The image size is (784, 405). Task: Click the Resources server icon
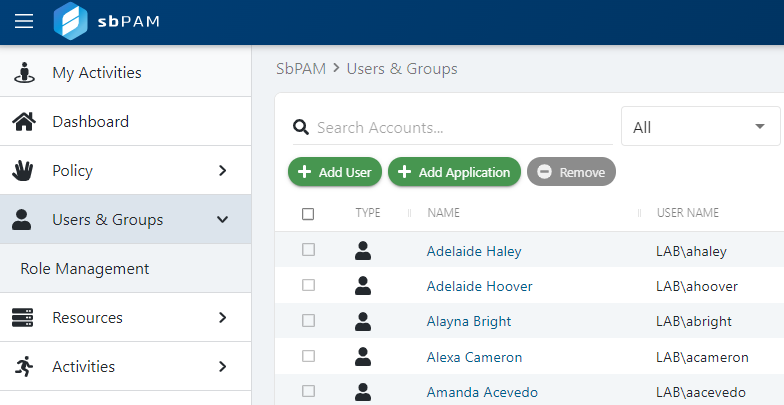(x=23, y=318)
